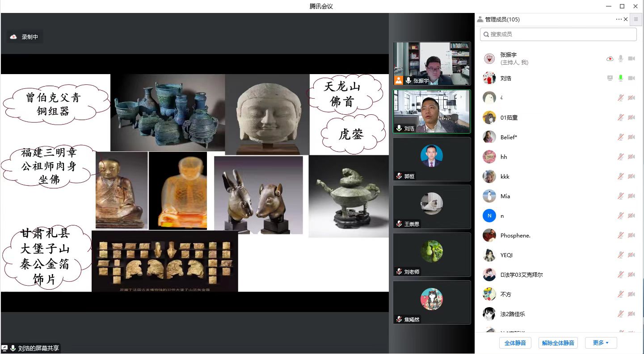Open the 更多 dropdown at panel bottom
The width and height of the screenshot is (644, 354).
click(601, 343)
